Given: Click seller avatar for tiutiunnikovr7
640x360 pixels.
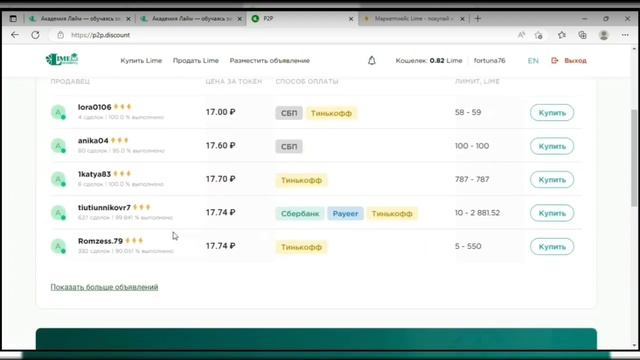Looking at the screenshot, I should click(x=58, y=213).
